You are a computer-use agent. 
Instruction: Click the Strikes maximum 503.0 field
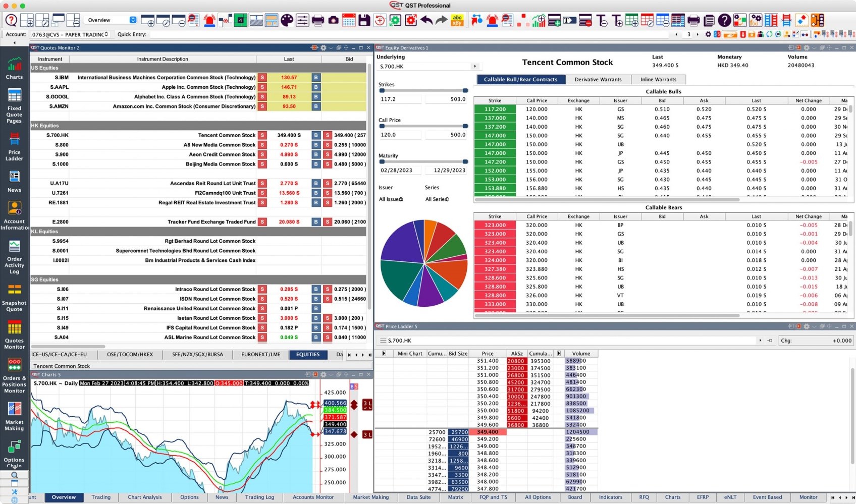446,99
